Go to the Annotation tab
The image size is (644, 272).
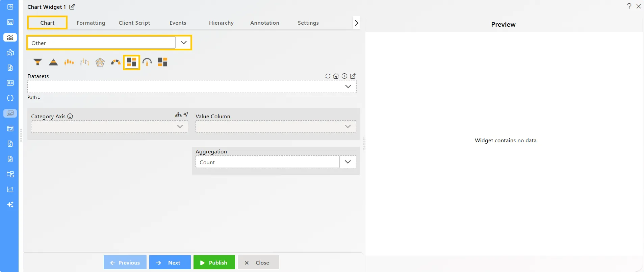click(265, 23)
